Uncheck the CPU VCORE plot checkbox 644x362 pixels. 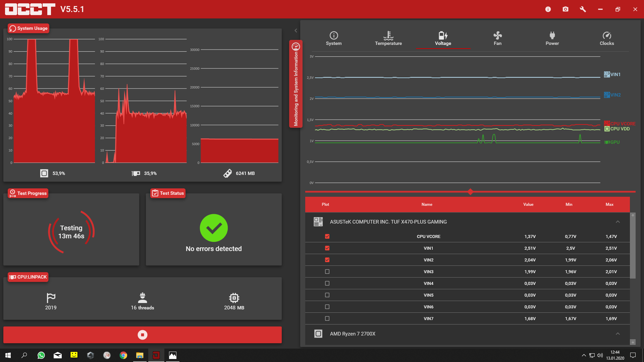click(x=327, y=236)
